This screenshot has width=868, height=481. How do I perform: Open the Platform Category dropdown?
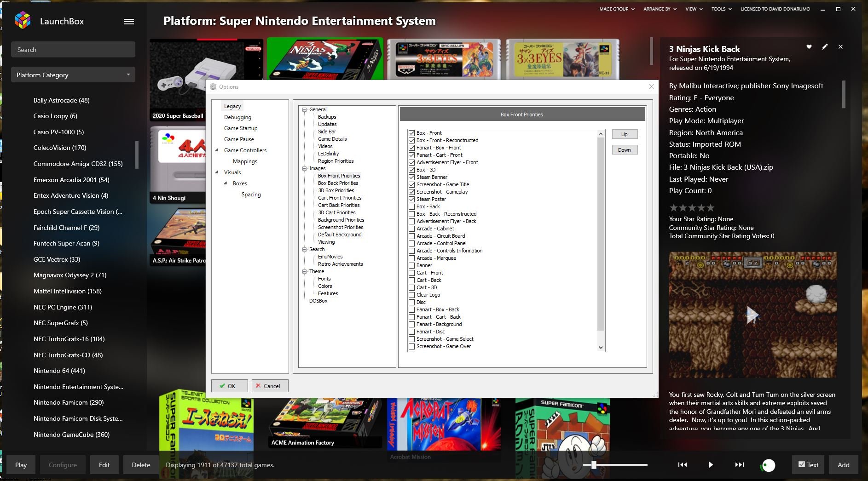pyautogui.click(x=73, y=75)
